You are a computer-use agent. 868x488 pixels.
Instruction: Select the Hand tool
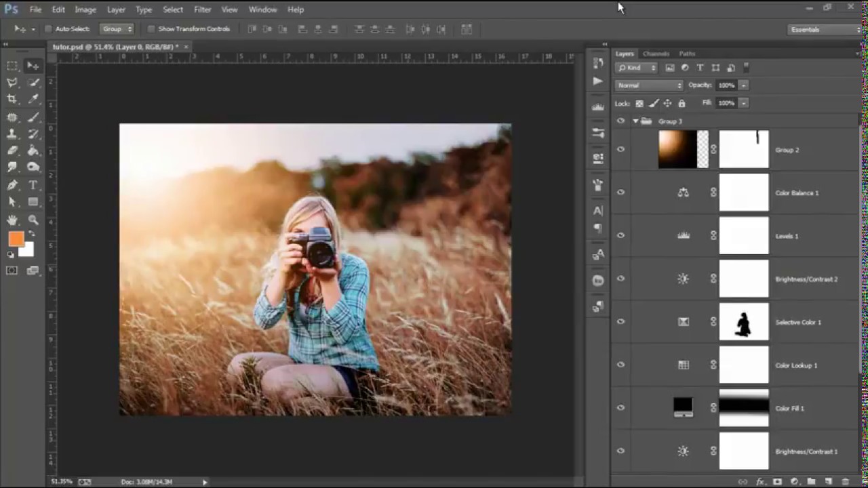click(x=12, y=220)
